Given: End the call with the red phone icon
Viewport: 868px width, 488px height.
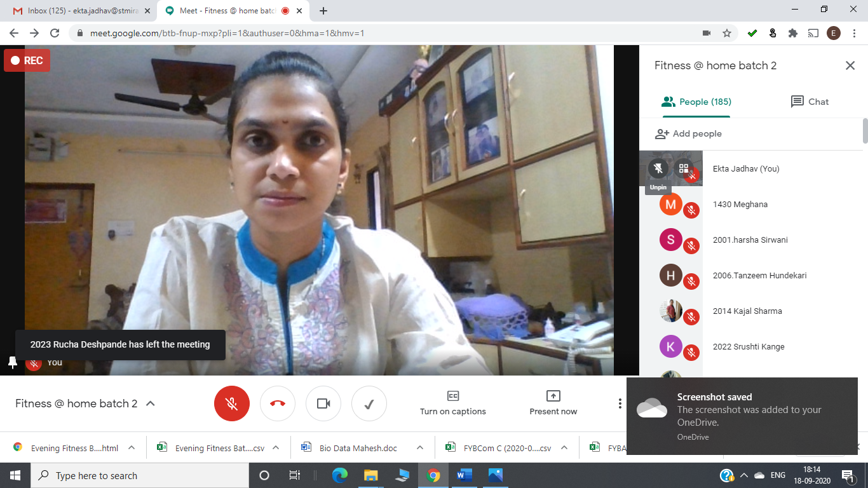Looking at the screenshot, I should 278,403.
